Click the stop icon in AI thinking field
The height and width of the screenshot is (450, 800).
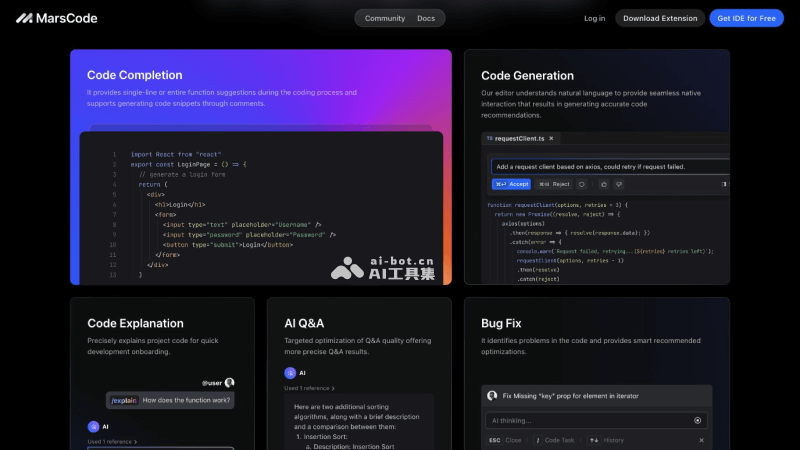tap(698, 421)
